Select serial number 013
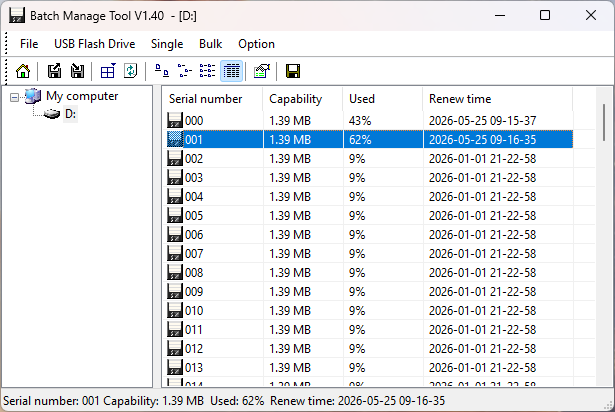 (194, 368)
